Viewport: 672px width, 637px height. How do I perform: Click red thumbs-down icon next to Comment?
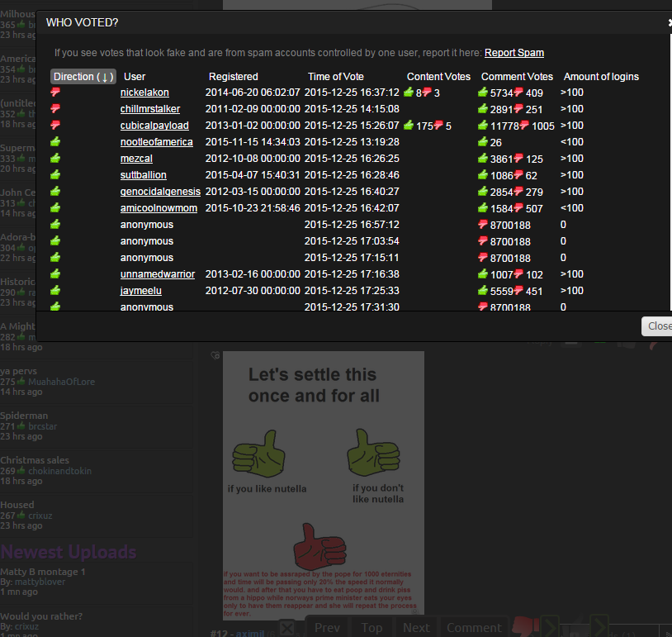[x=522, y=626]
